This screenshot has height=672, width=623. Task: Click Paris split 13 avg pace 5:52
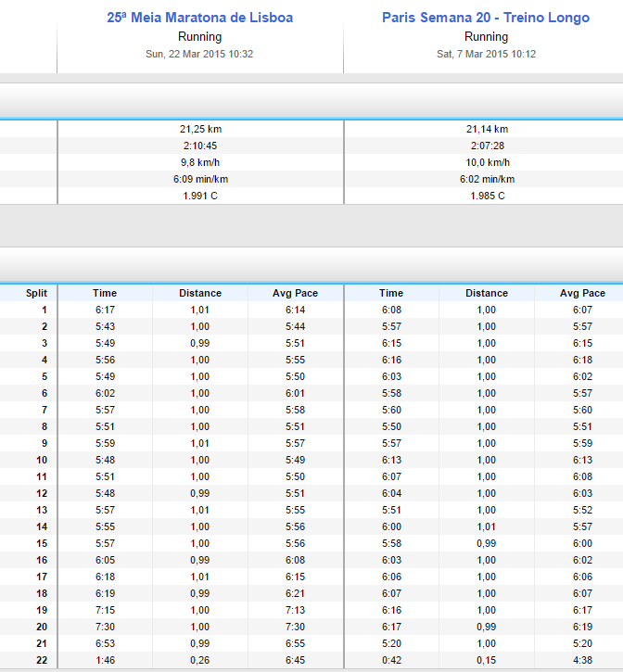click(x=582, y=510)
